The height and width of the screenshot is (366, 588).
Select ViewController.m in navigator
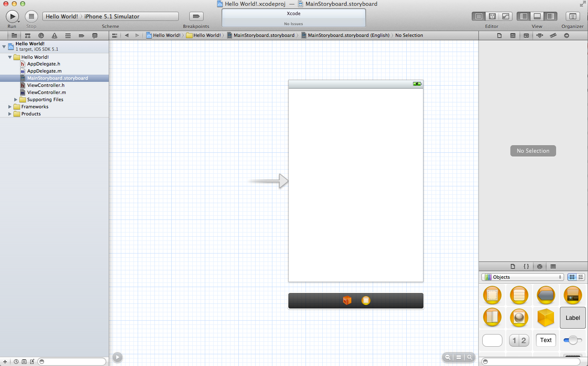(x=47, y=92)
